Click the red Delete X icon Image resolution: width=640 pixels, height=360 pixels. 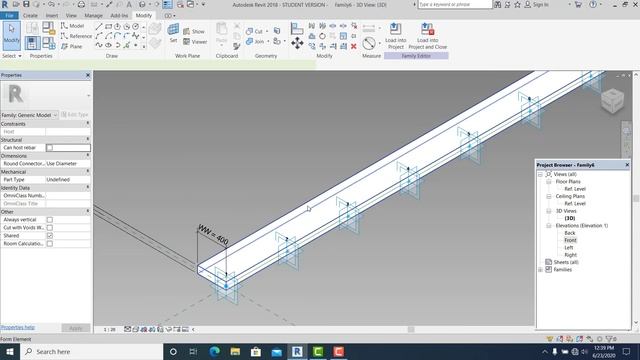point(353,47)
